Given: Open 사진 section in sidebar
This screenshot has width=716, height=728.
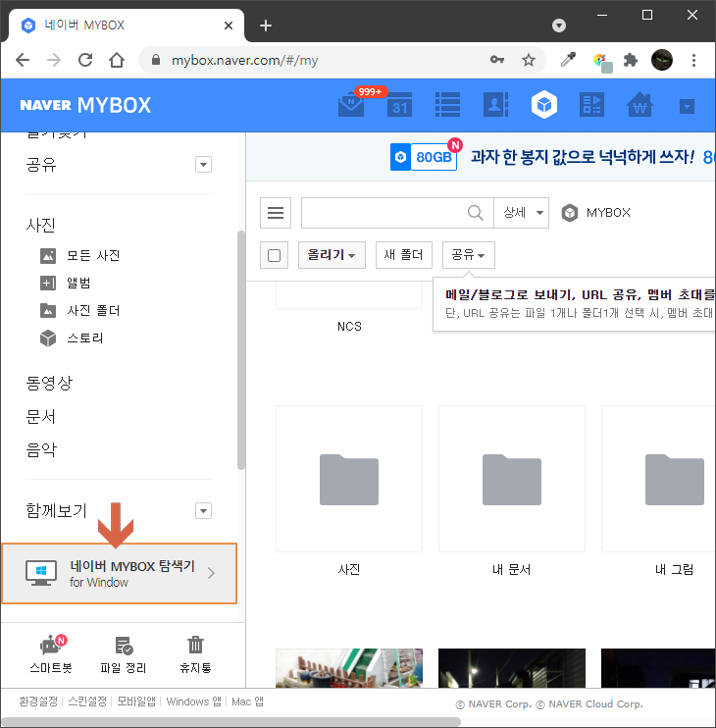Looking at the screenshot, I should pyautogui.click(x=41, y=226).
